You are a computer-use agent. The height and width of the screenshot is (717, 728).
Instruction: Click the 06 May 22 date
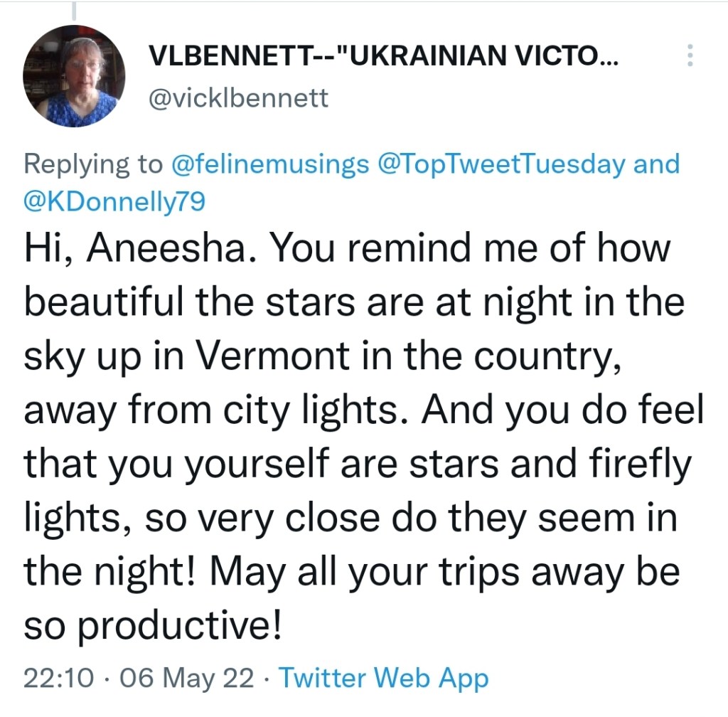(x=187, y=678)
